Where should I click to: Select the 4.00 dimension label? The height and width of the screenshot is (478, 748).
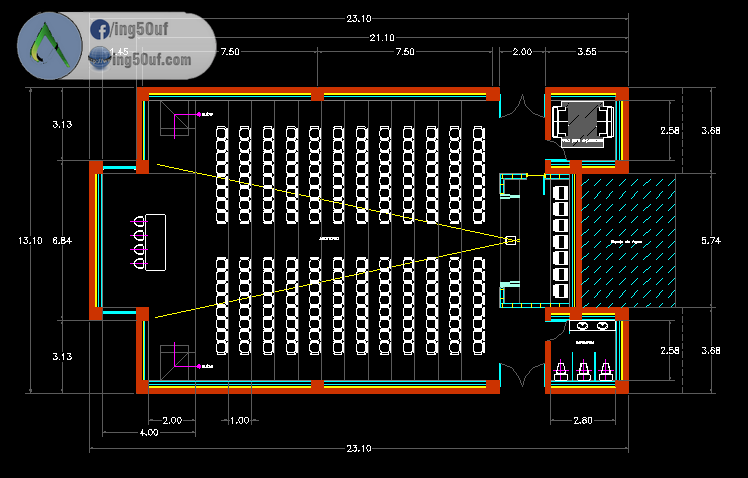pos(148,432)
